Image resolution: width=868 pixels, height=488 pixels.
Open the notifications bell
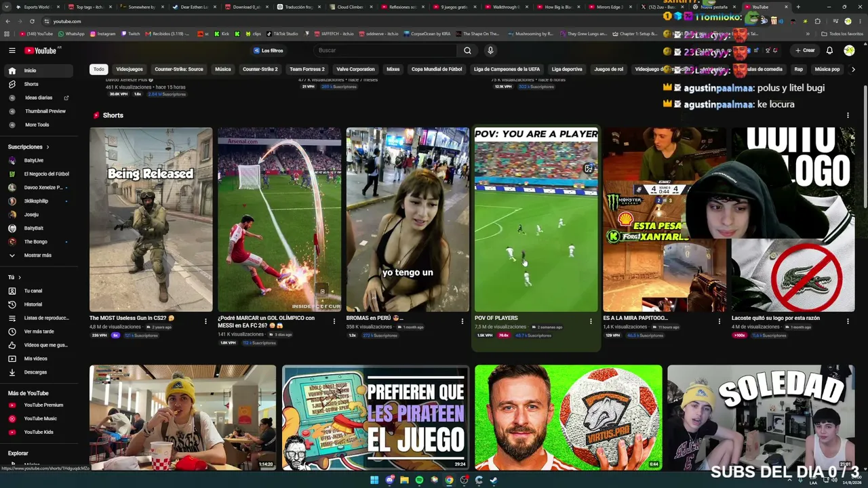tap(829, 50)
